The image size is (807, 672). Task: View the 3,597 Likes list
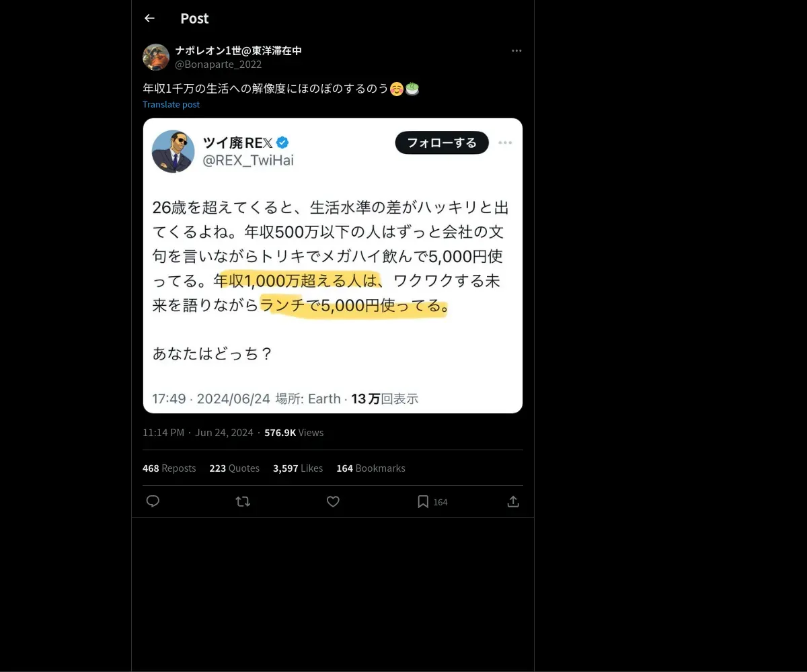[x=298, y=468]
